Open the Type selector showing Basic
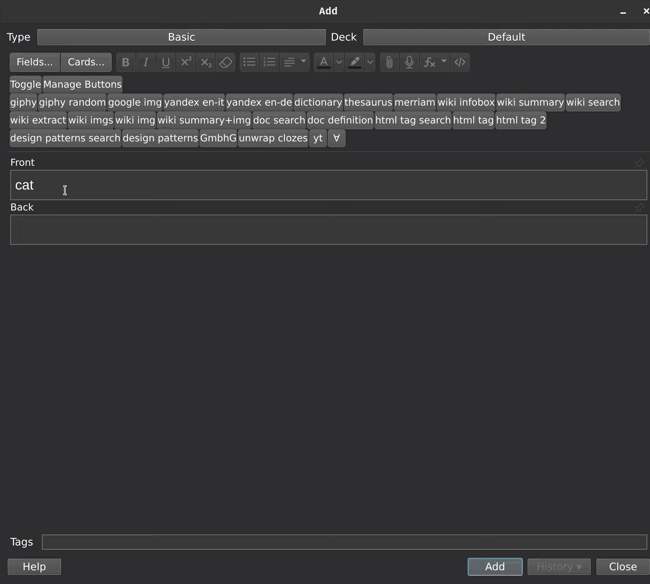Image resolution: width=650 pixels, height=584 pixels. pos(181,37)
